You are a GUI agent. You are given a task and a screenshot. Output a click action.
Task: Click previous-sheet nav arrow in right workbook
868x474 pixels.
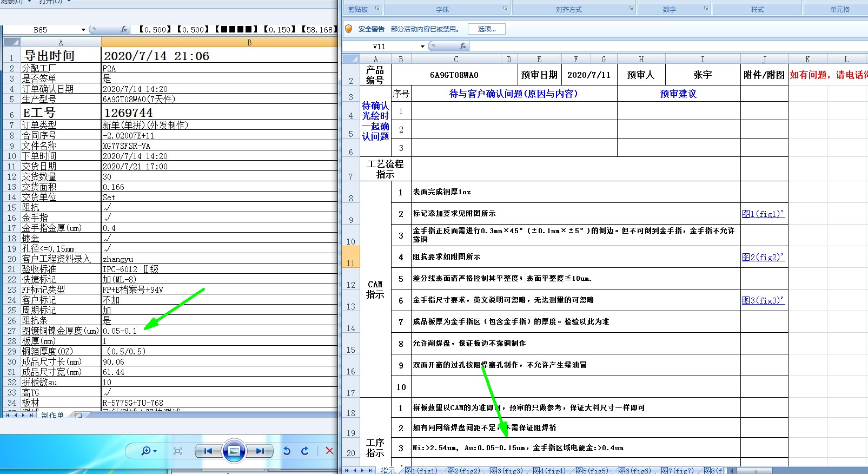tap(355, 470)
